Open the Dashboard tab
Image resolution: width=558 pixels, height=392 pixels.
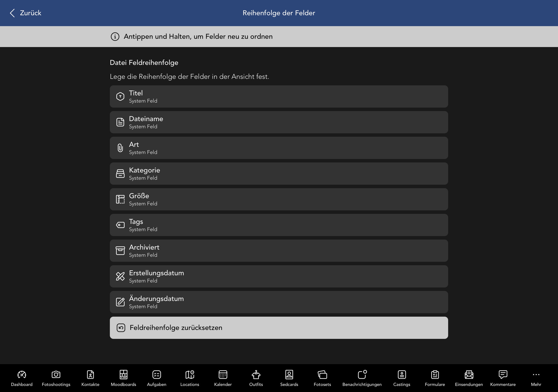click(22, 378)
